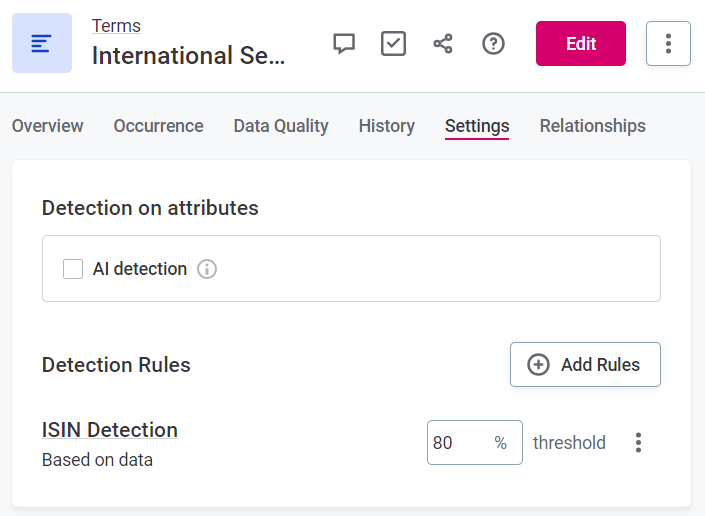
Task: Click the share icon in header
Action: click(x=443, y=44)
